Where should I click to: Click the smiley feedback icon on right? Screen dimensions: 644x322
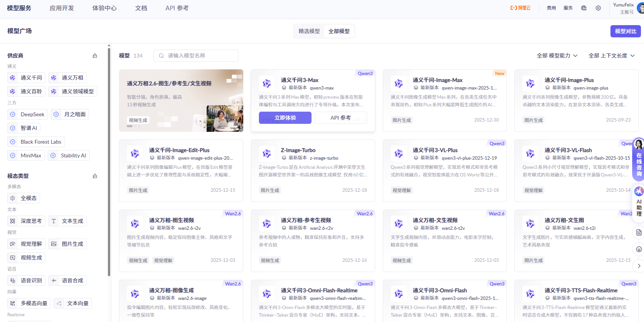coord(639,249)
